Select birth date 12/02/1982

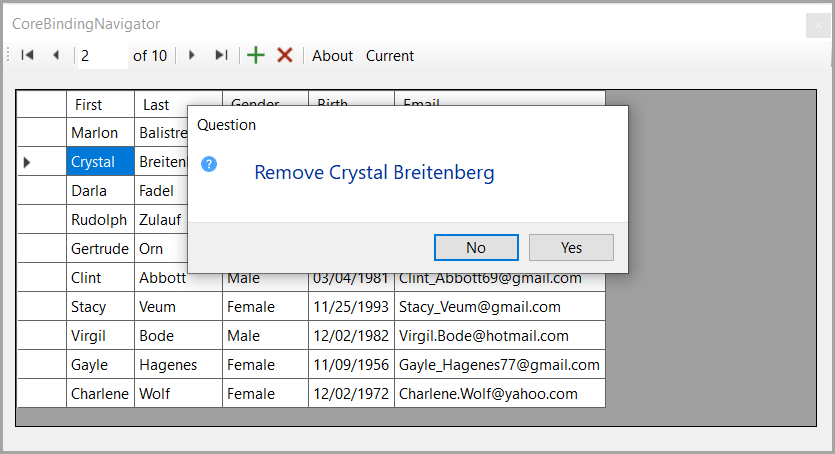tap(351, 336)
